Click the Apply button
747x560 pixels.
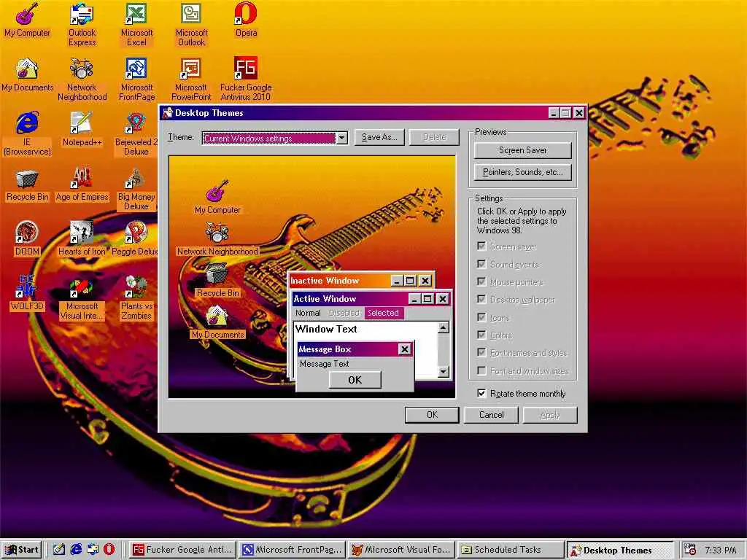[x=550, y=415]
